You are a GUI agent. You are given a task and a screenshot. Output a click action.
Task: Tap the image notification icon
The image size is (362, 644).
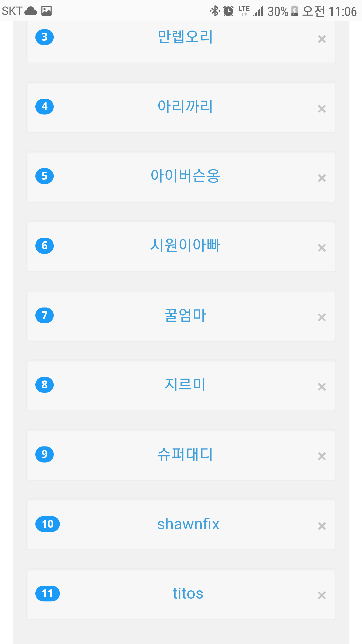pyautogui.click(x=46, y=11)
